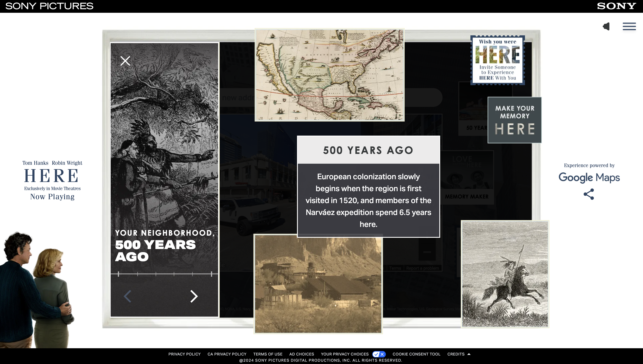The height and width of the screenshot is (364, 643).
Task: Open the hamburger menu
Action: pyautogui.click(x=629, y=26)
